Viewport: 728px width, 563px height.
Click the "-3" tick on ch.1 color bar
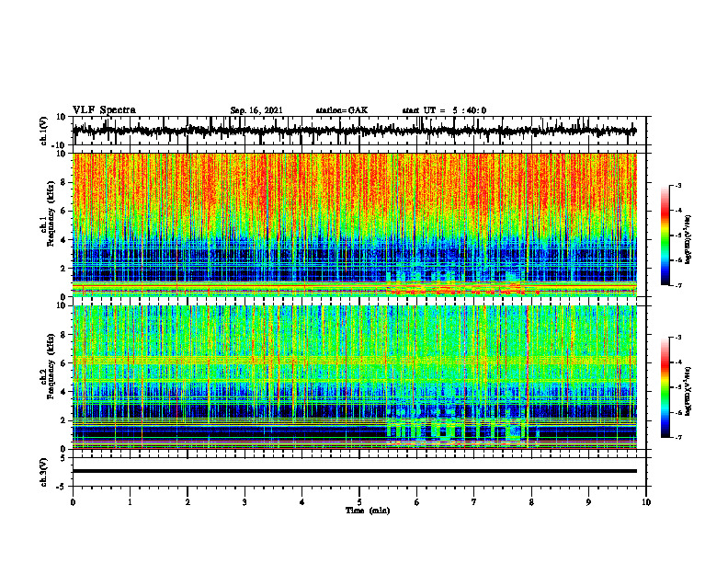(678, 185)
